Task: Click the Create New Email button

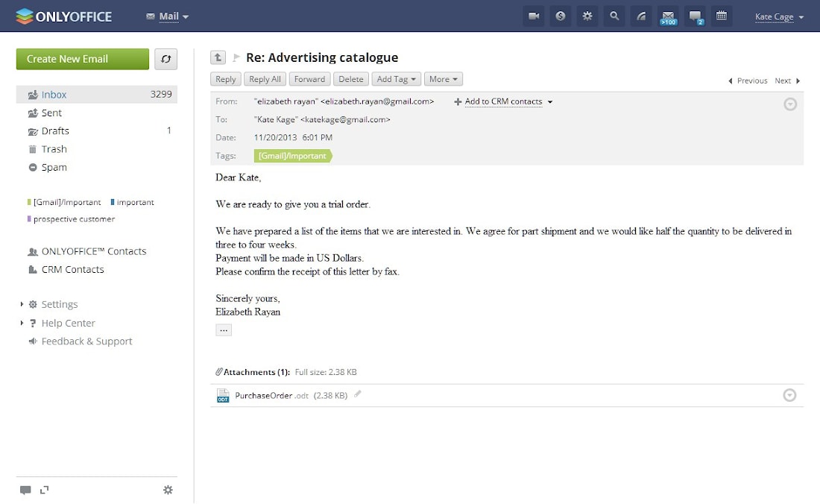Action: [83, 59]
